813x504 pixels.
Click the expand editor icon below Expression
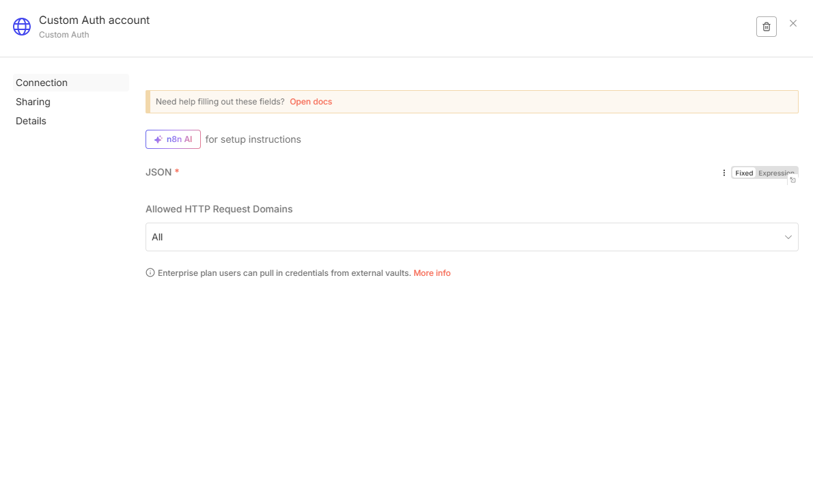point(793,180)
